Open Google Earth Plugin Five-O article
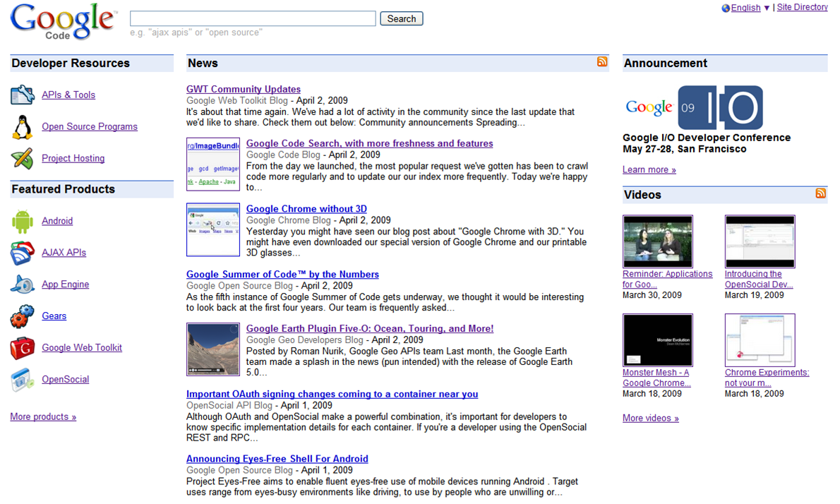Screen dimensions: 840x504 [370, 328]
